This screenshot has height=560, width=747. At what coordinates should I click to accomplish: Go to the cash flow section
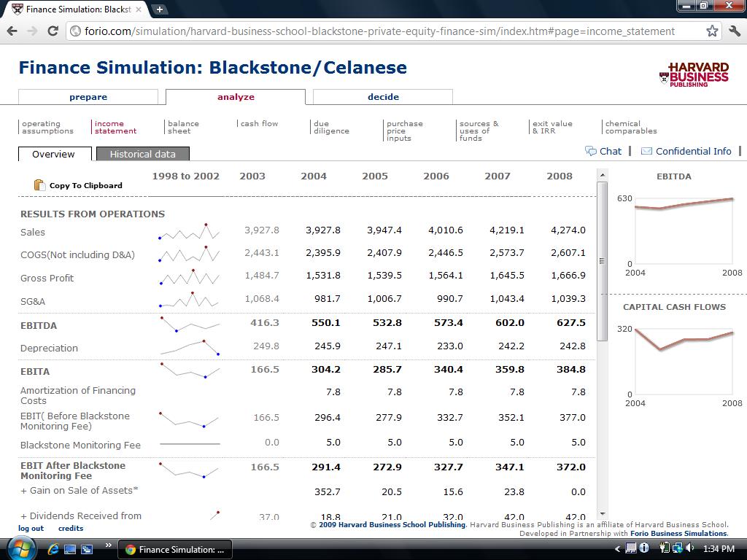[259, 123]
